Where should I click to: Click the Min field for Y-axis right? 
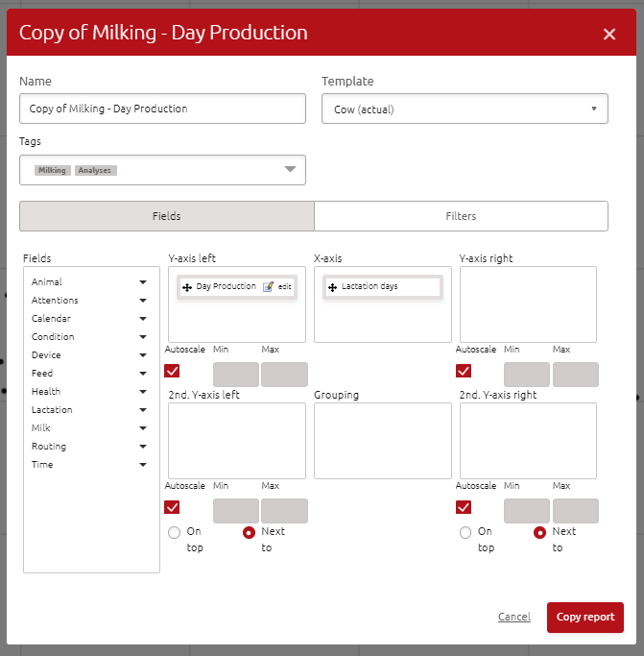pos(527,375)
